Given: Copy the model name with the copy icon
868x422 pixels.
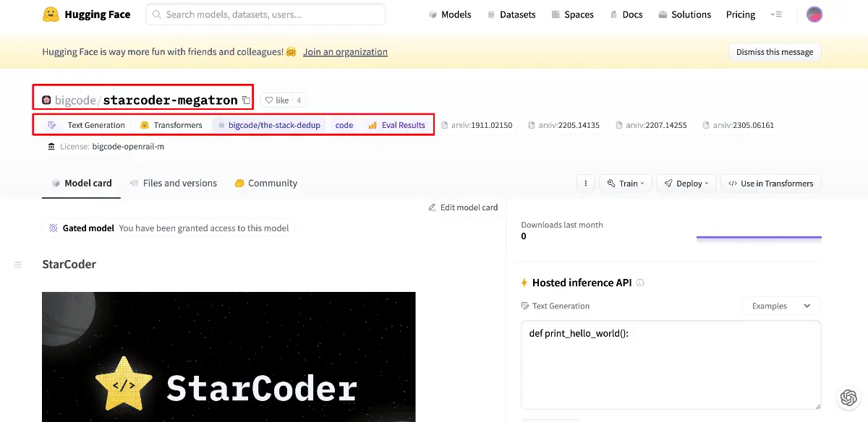Looking at the screenshot, I should point(246,100).
